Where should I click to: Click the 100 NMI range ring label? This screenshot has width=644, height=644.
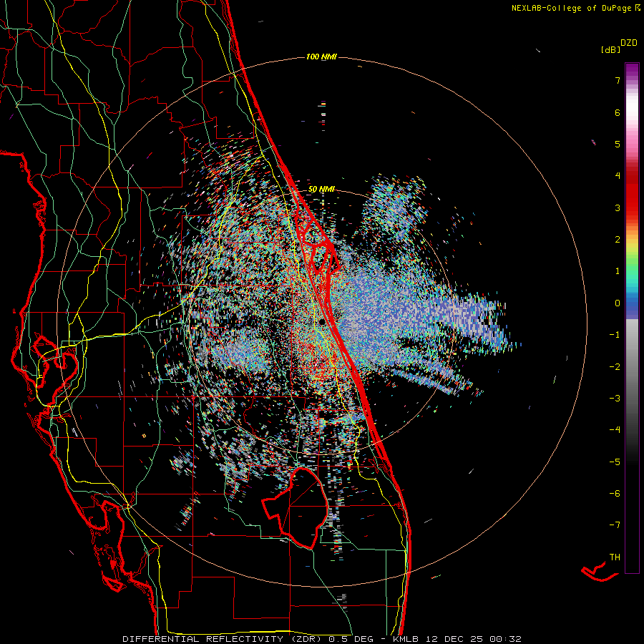pyautogui.click(x=321, y=57)
